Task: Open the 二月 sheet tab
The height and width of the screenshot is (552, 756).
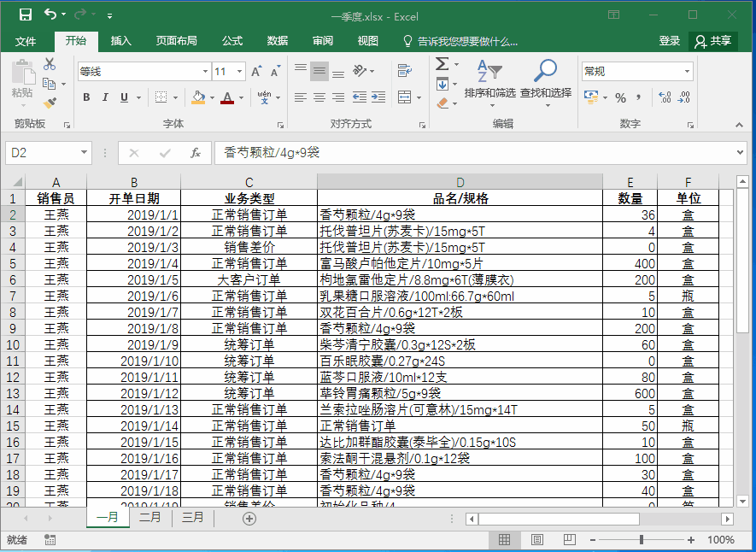Action: (x=149, y=517)
